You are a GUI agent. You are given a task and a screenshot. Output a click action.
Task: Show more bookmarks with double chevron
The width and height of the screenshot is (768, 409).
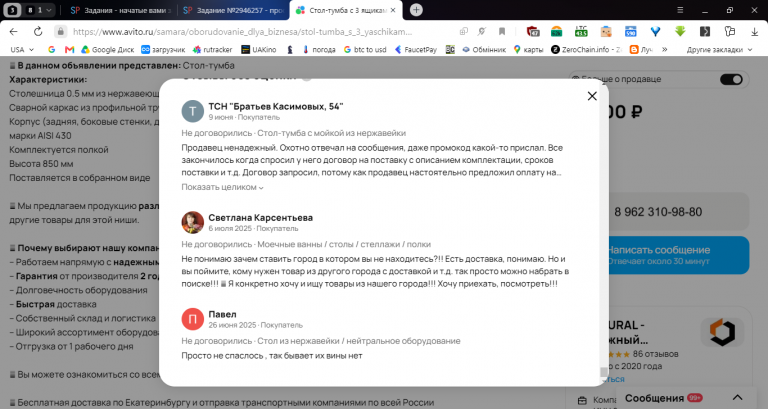[x=665, y=49]
